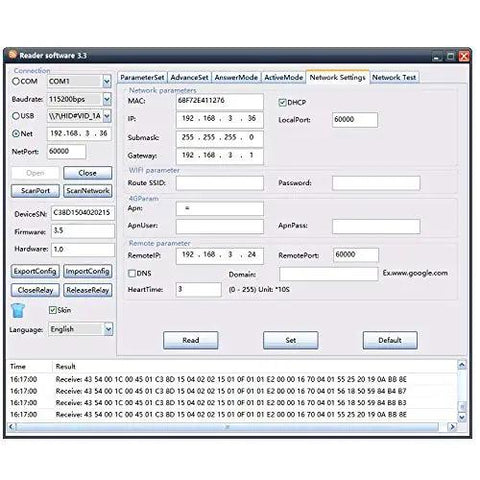Viewport: 480px width, 480px height.
Task: Click the horizontal scrollbar left arrow
Action: tap(12, 427)
